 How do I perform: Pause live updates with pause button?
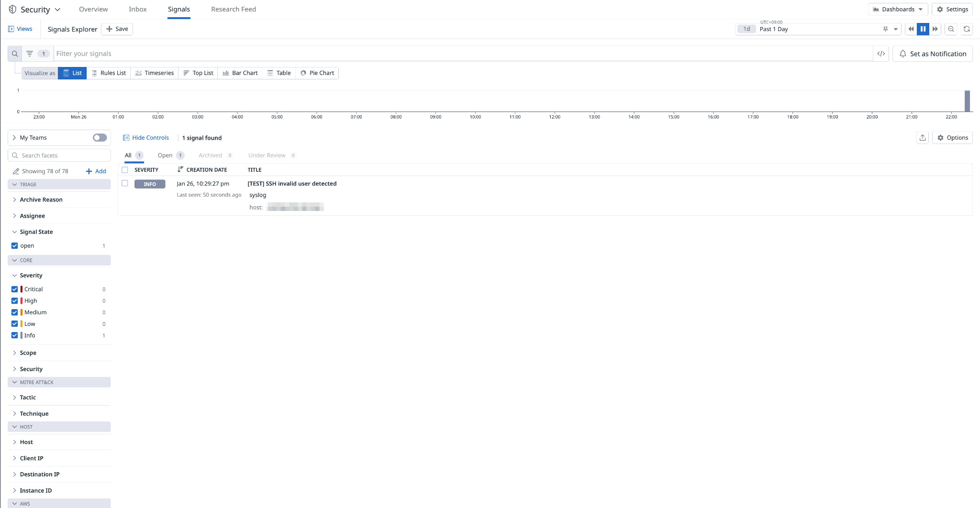point(923,29)
